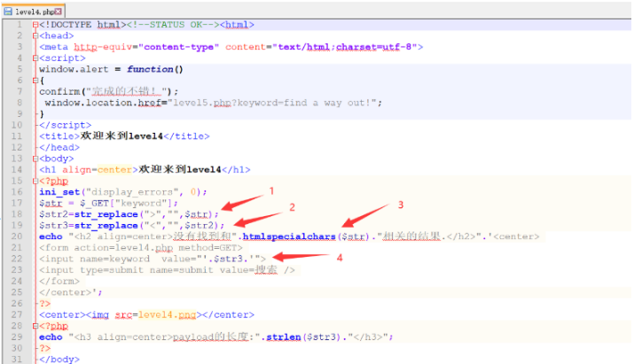The image size is (642, 364).
Task: Click the ?> closing tag on line 30
Action: pyautogui.click(x=45, y=348)
